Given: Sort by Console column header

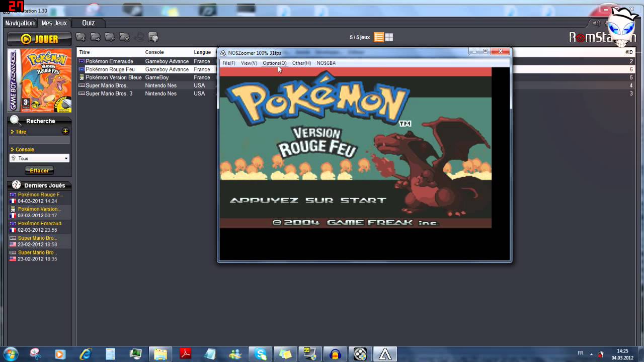Looking at the screenshot, I should [x=154, y=52].
